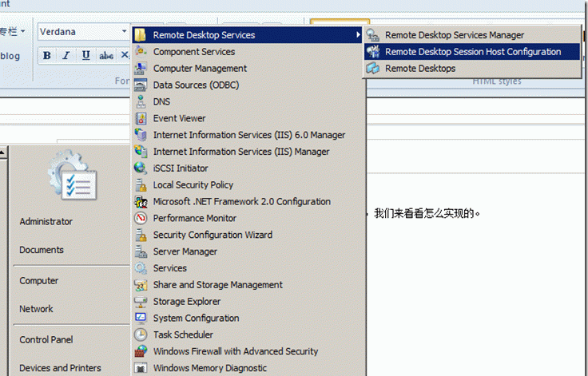Open Remote Desktop Session Host Configuration

point(472,51)
